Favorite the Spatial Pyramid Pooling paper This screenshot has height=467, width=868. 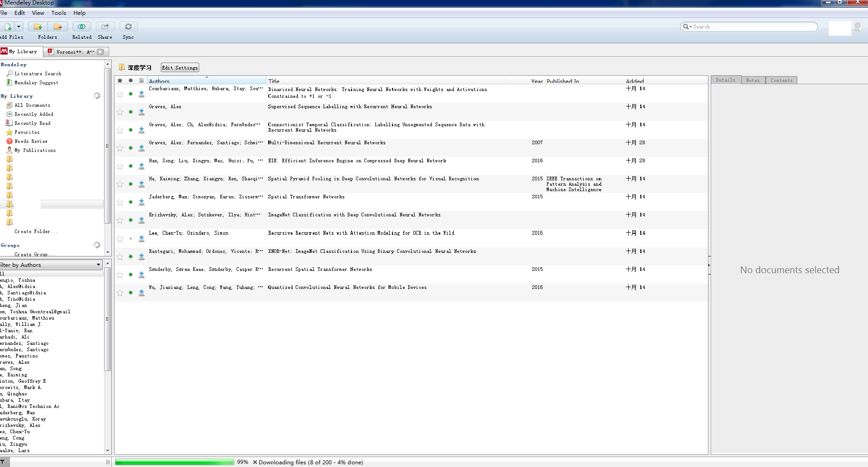[120, 184]
